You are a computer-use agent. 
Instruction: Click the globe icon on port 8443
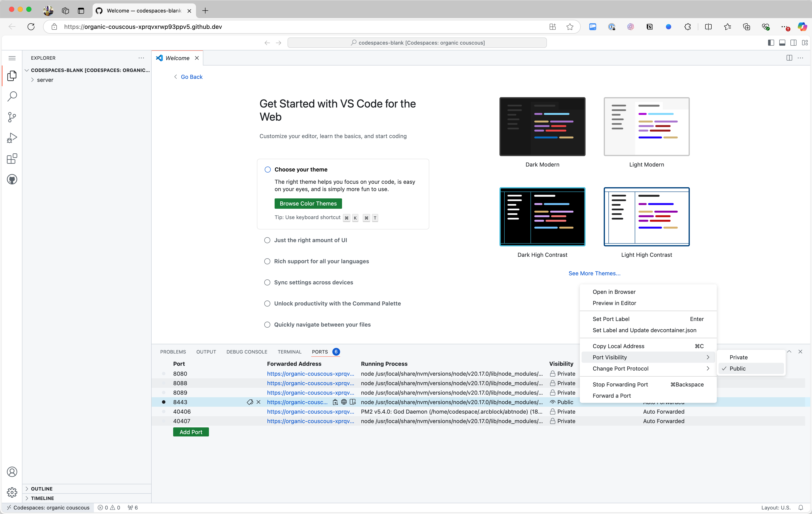coord(344,402)
